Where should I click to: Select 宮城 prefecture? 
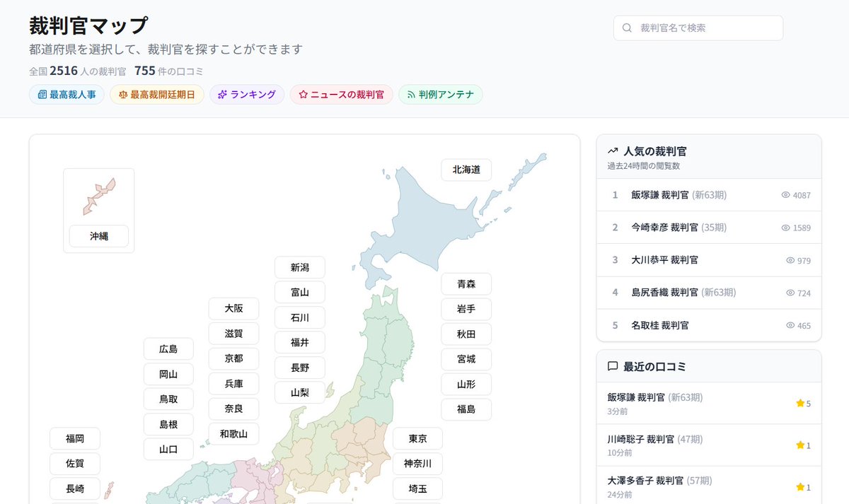(x=466, y=359)
